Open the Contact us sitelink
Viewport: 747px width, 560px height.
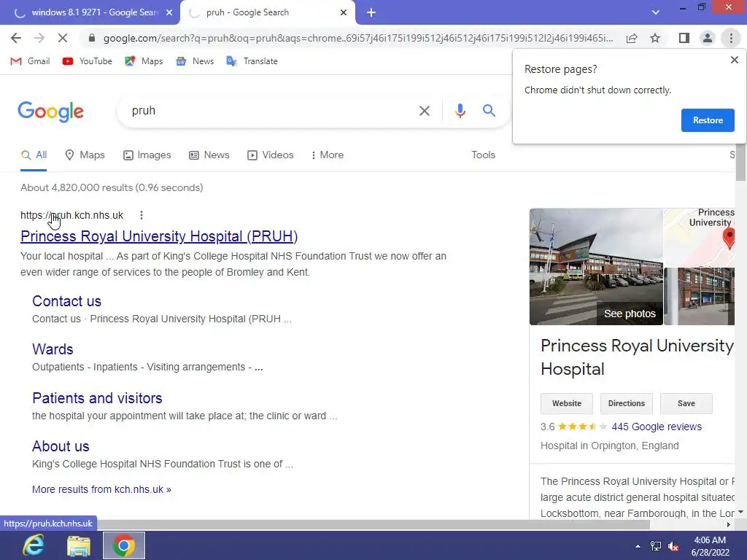66,301
